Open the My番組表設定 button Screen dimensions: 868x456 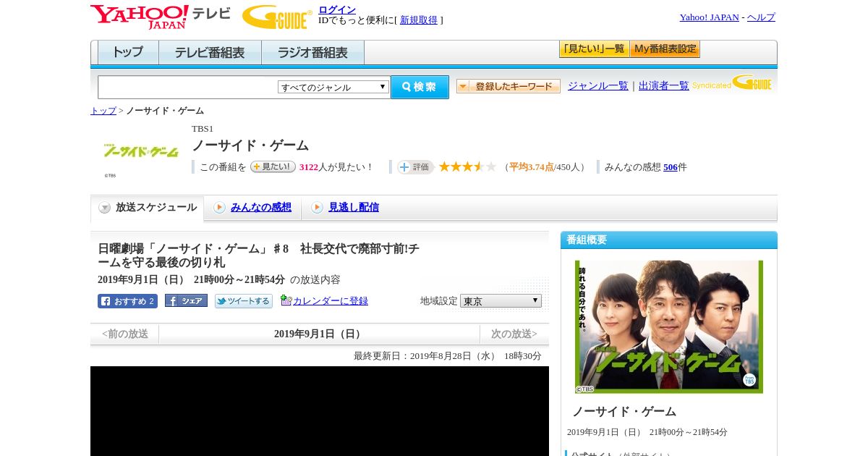[x=665, y=49]
